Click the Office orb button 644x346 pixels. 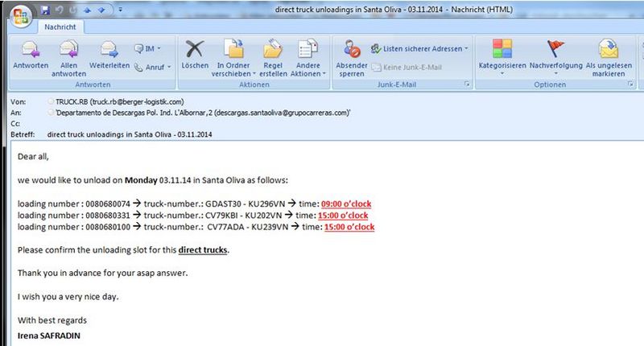21,17
